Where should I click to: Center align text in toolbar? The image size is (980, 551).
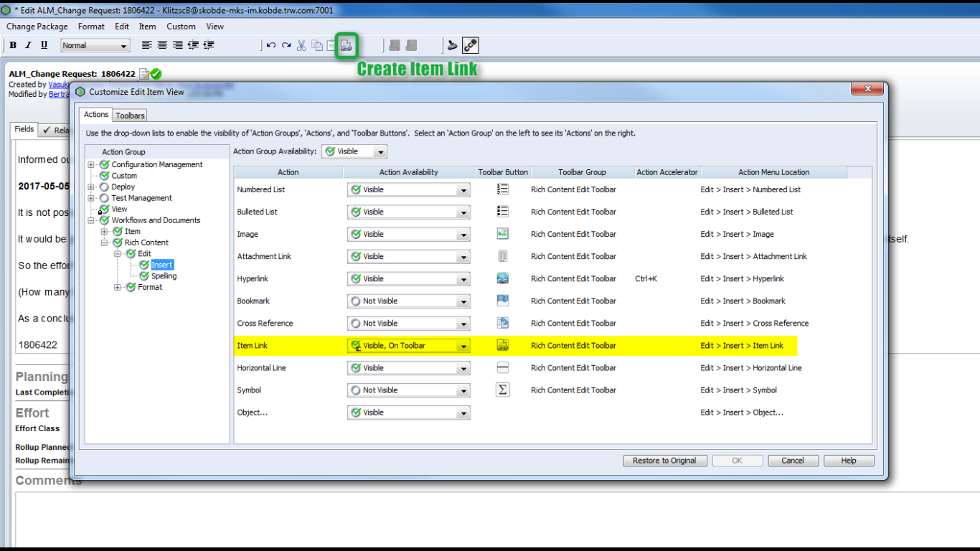coord(162,45)
